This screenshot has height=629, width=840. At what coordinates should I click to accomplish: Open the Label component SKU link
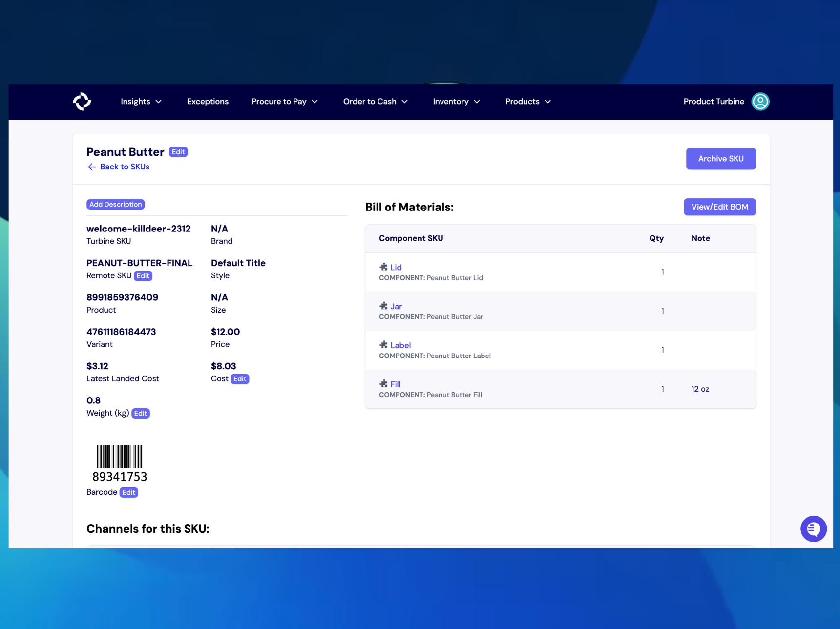point(400,345)
